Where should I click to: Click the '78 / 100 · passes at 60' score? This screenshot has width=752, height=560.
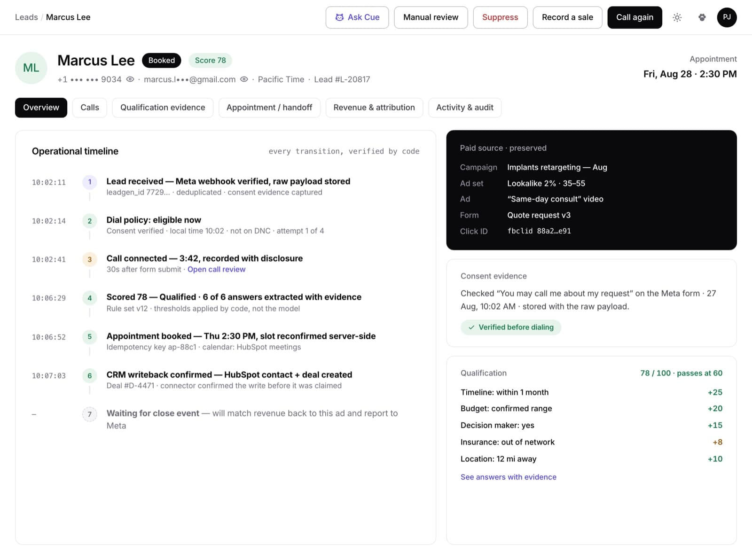click(x=681, y=373)
